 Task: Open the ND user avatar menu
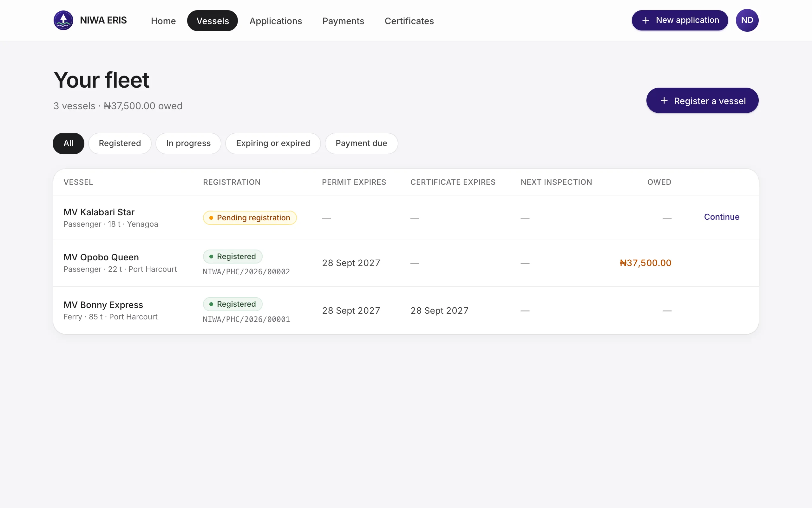point(747,20)
